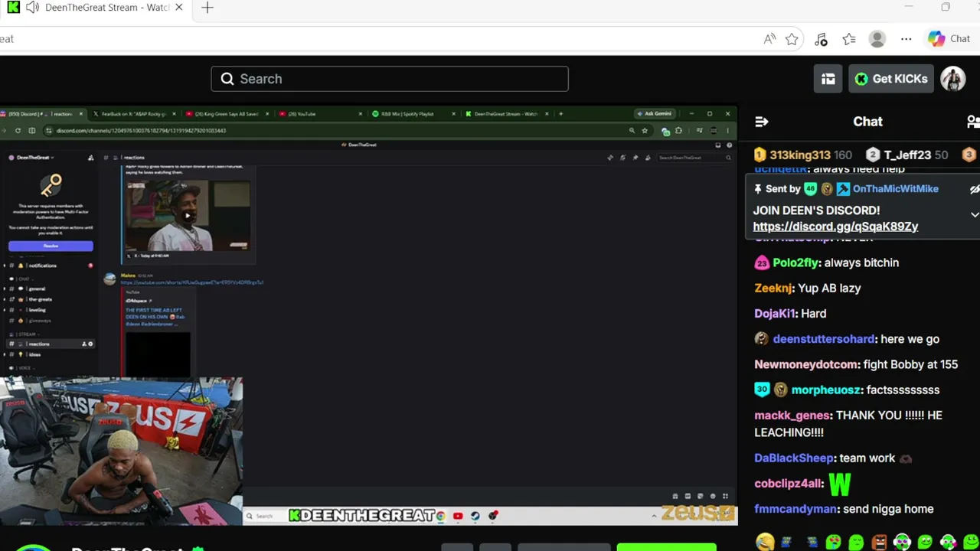Click username fmmcandyman in chat
The width and height of the screenshot is (980, 551).
795,509
